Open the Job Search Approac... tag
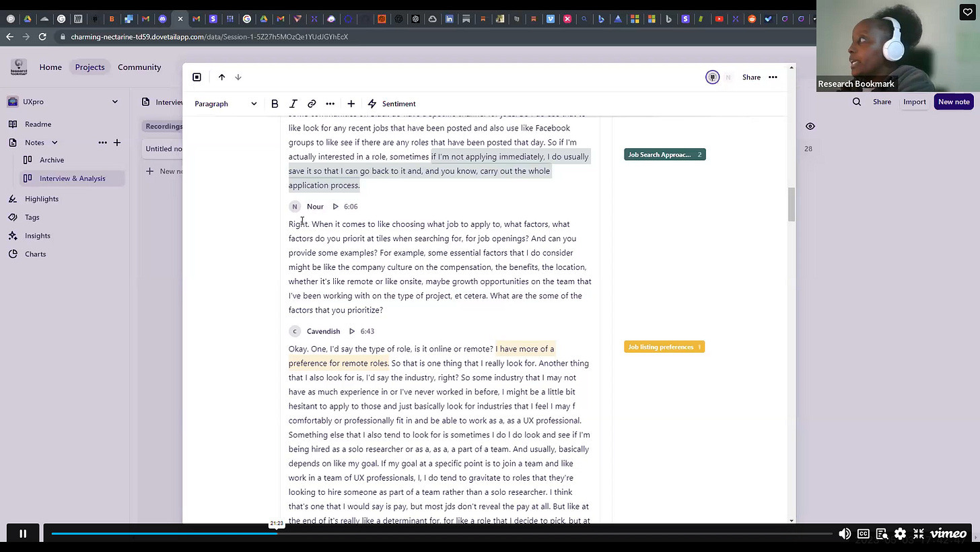 [x=664, y=155]
